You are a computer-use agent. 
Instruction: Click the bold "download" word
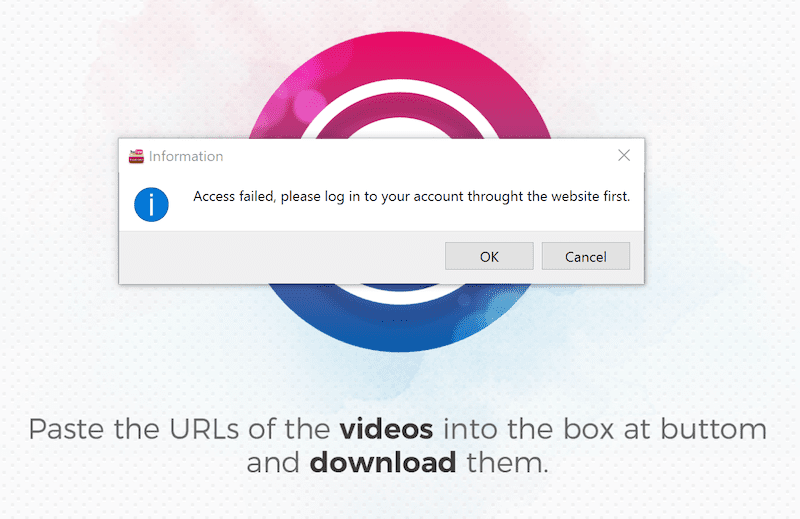tap(383, 464)
